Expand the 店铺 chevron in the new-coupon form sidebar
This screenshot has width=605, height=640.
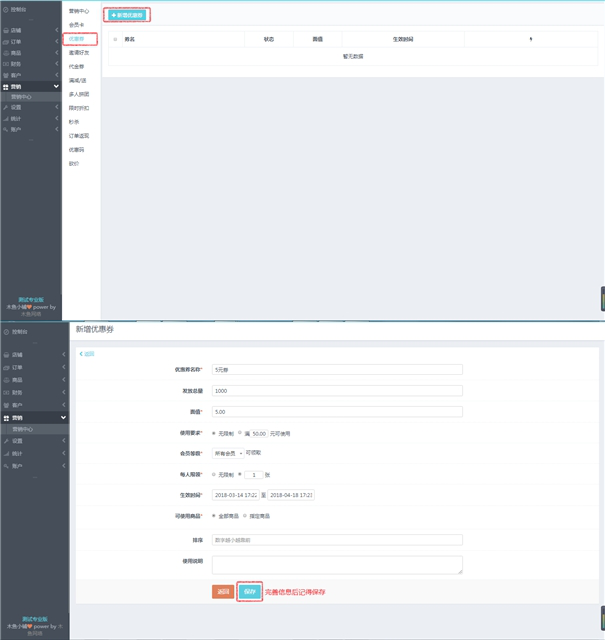pos(65,355)
